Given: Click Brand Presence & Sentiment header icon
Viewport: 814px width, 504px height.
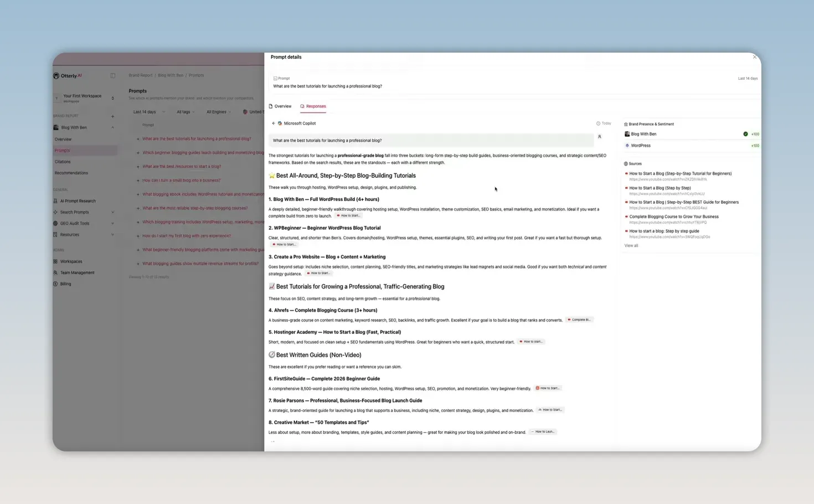Looking at the screenshot, I should coord(626,124).
